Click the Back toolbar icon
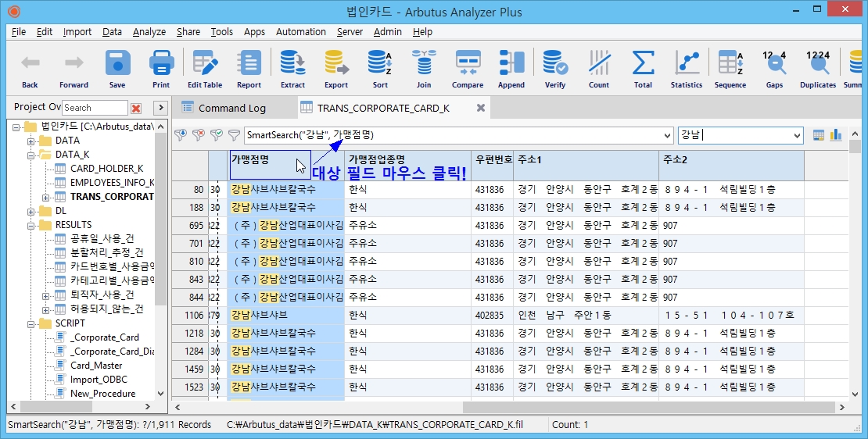The height and width of the screenshot is (439, 868). [30, 69]
